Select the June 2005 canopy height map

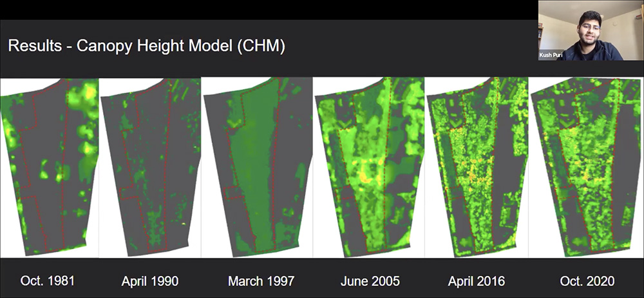coord(369,167)
